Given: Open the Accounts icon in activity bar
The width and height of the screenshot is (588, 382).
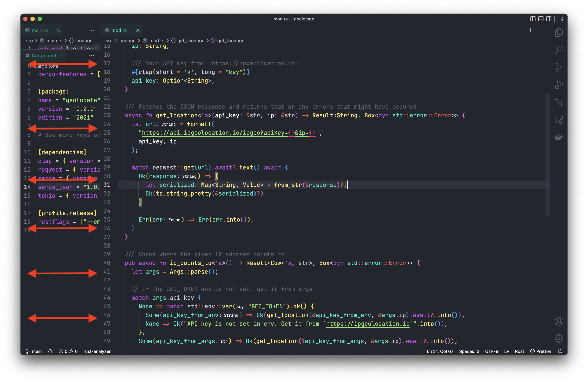Looking at the screenshot, I should pyautogui.click(x=559, y=321).
